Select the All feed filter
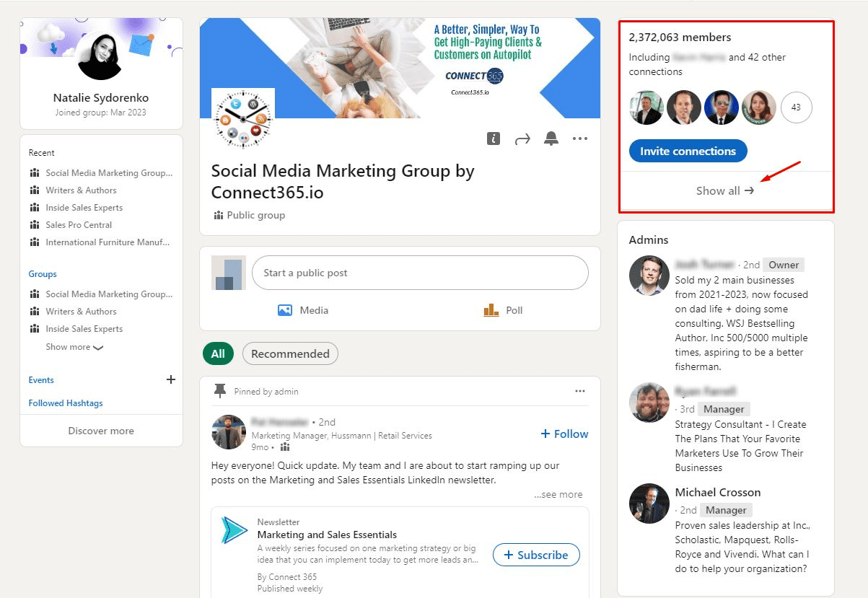The height and width of the screenshot is (598, 868). [218, 353]
